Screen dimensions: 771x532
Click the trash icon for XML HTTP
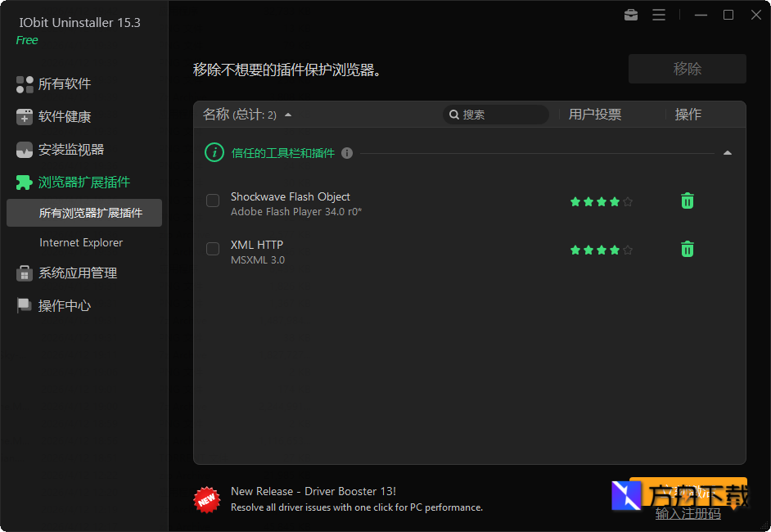(x=687, y=249)
